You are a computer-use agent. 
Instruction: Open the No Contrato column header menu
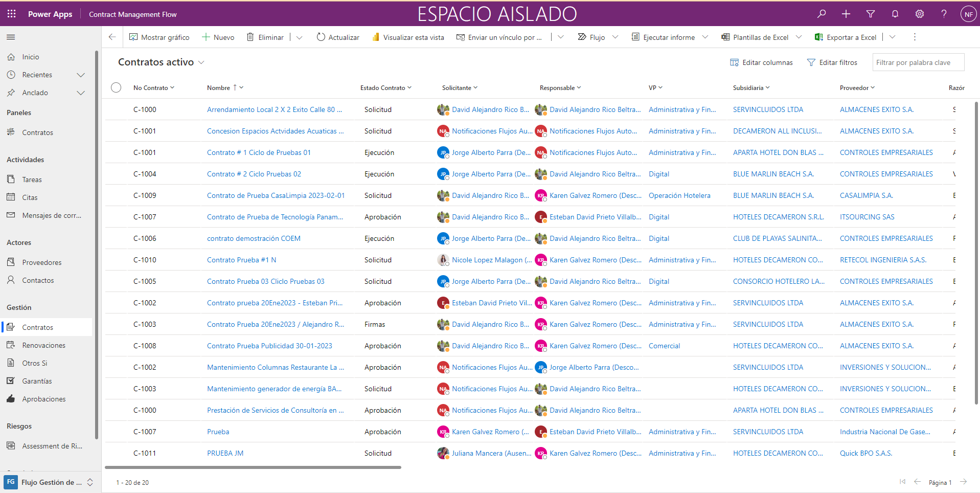(154, 88)
